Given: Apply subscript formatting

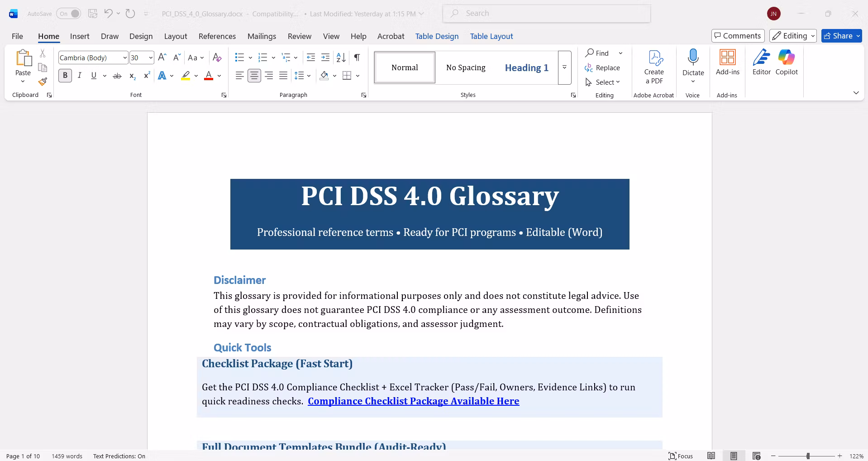Looking at the screenshot, I should pos(132,76).
